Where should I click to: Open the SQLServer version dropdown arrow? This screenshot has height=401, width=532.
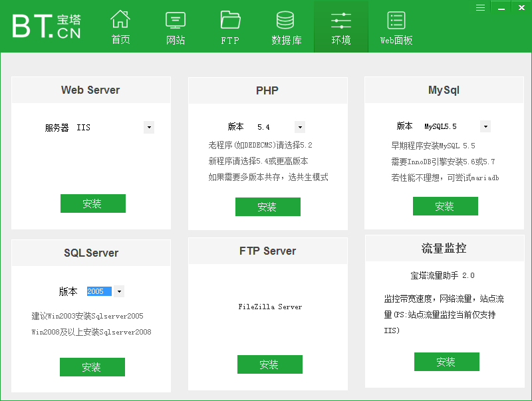(x=119, y=291)
